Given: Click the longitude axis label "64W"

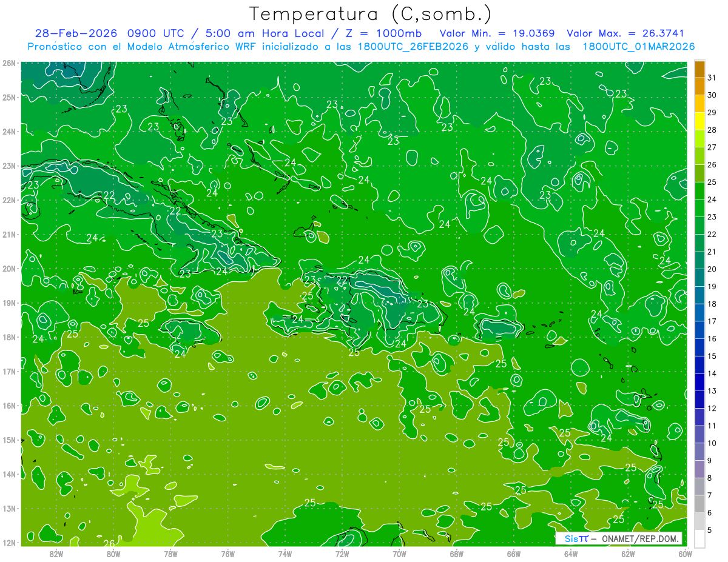Looking at the screenshot, I should [570, 554].
